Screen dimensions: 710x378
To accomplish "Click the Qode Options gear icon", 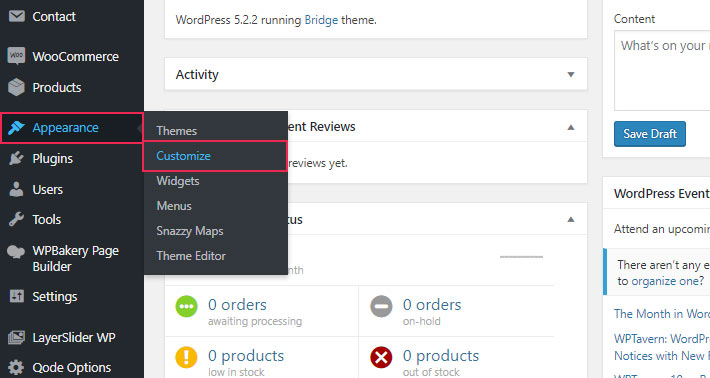I will 16,368.
